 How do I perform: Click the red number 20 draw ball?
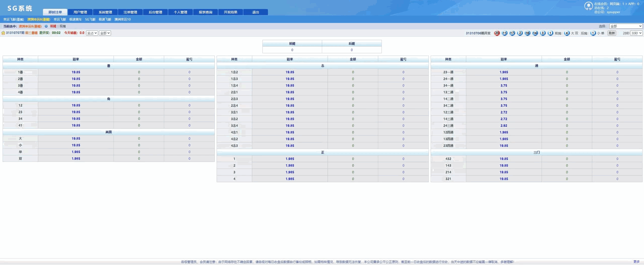(497, 33)
